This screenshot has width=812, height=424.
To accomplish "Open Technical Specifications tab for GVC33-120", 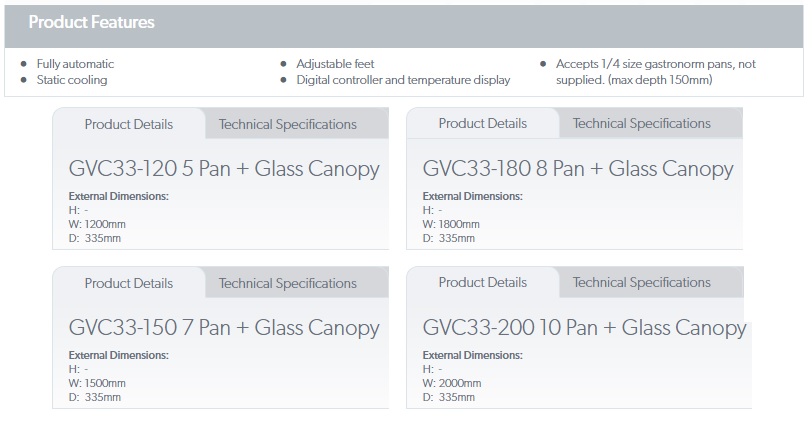I will coord(288,125).
